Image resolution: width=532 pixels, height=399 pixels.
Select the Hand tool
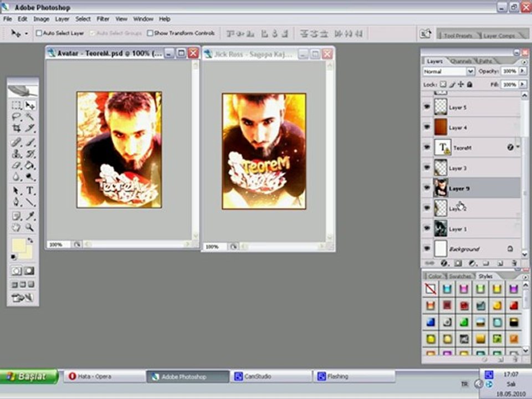[x=16, y=227]
